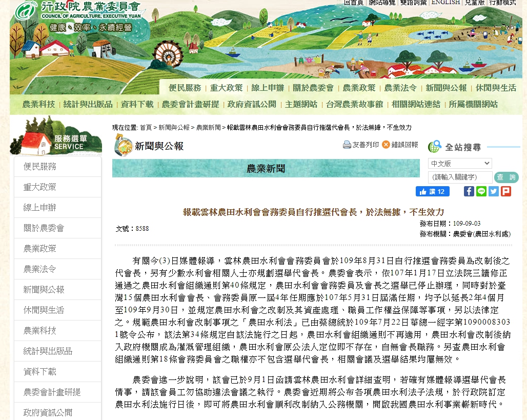Click 錯誤回報 link
This screenshot has height=420, width=527.
point(404,145)
